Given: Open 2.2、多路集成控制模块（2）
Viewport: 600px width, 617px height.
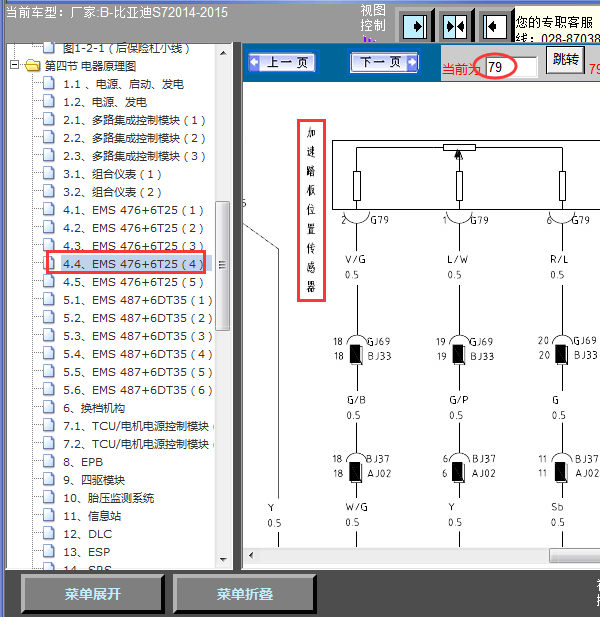Looking at the screenshot, I should tap(134, 138).
